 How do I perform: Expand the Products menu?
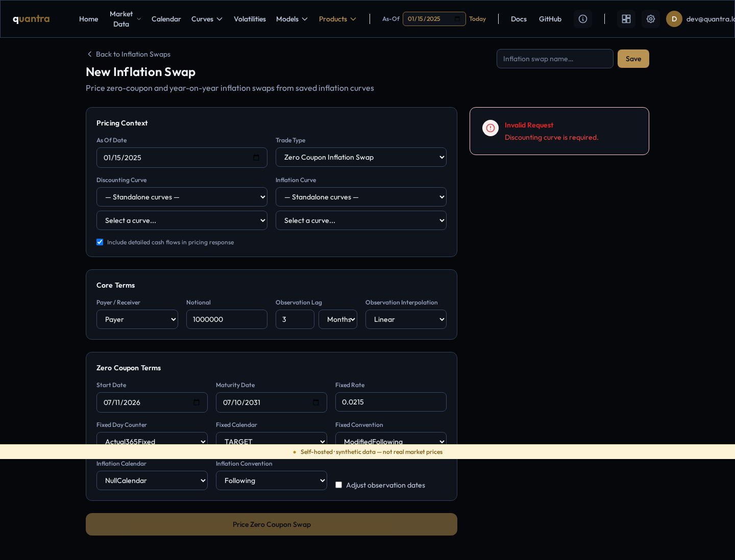(x=337, y=19)
